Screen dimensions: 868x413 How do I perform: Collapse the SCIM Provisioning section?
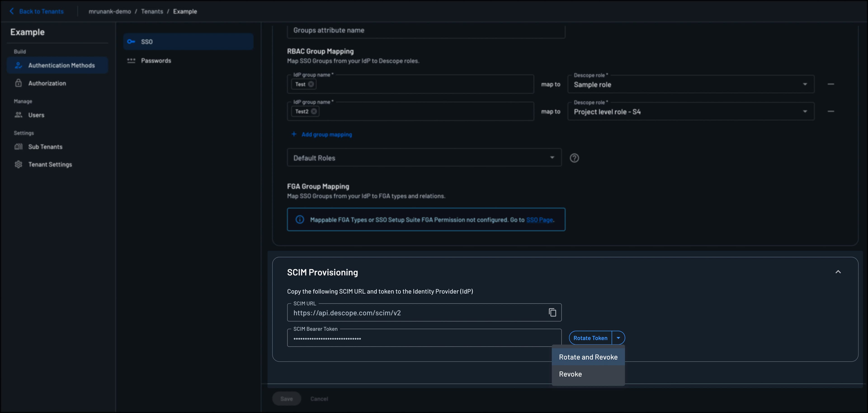pyautogui.click(x=839, y=272)
